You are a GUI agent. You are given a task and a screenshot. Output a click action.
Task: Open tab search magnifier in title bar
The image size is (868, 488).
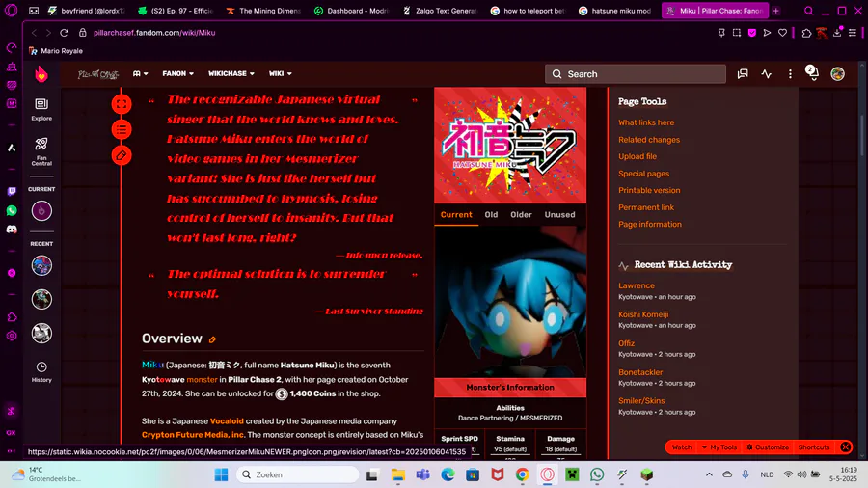click(809, 11)
